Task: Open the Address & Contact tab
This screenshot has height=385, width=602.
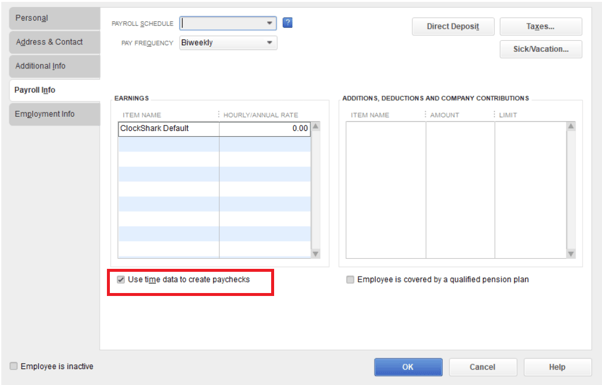Action: pyautogui.click(x=55, y=42)
